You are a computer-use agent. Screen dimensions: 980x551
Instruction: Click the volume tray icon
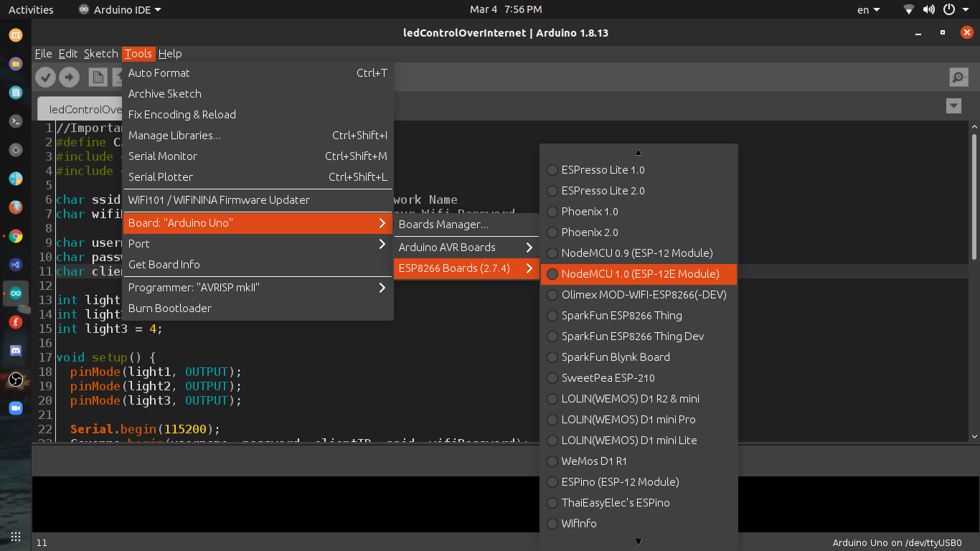coord(929,9)
